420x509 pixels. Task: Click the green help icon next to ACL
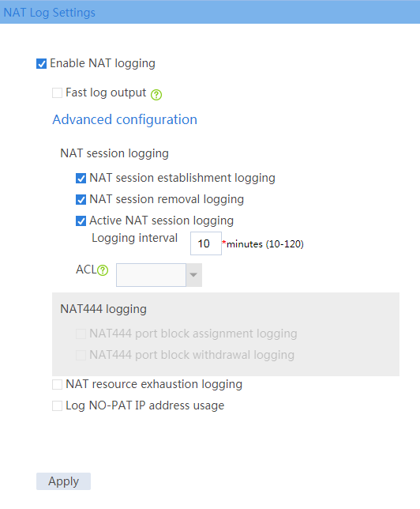(103, 270)
